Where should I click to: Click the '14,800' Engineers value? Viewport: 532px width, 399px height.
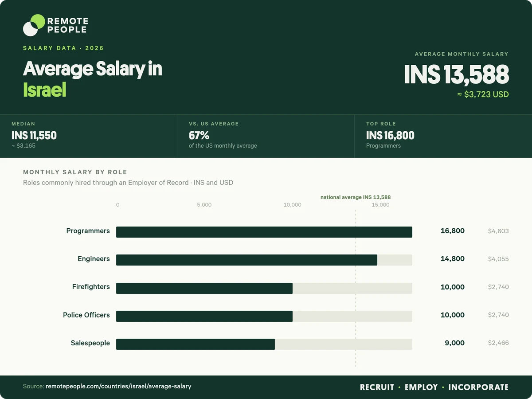pyautogui.click(x=453, y=259)
